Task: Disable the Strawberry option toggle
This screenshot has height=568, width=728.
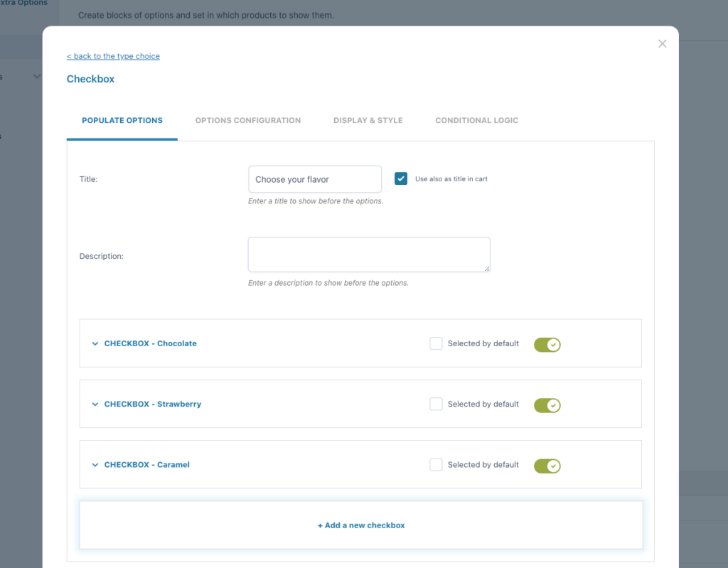Action: click(547, 405)
